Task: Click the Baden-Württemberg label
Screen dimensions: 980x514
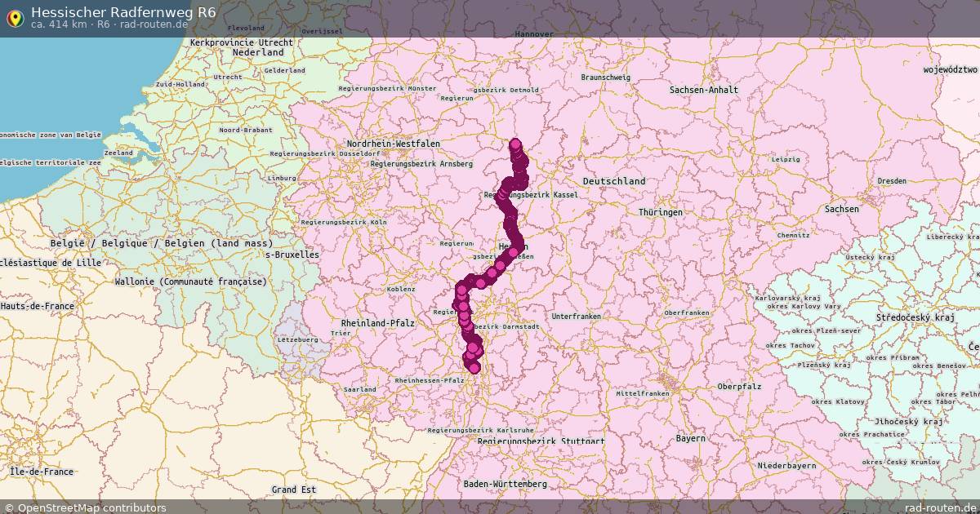Action: point(504,483)
